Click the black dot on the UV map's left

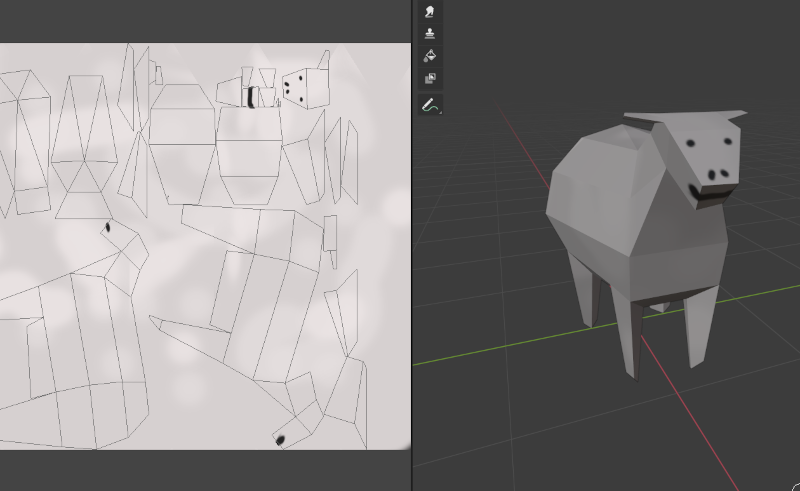point(106,227)
